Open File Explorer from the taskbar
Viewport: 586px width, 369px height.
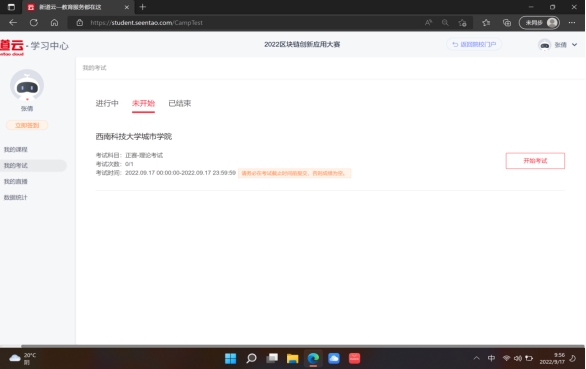293,359
